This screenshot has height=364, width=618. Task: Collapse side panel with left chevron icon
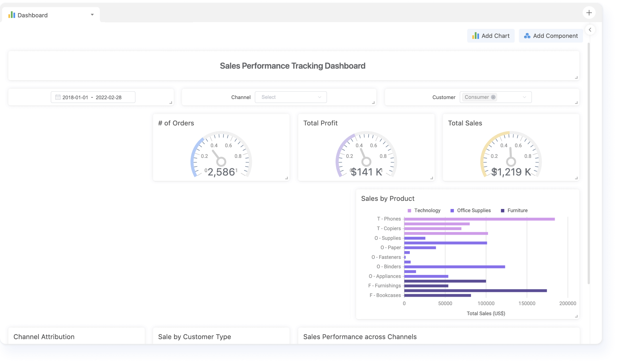[590, 30]
